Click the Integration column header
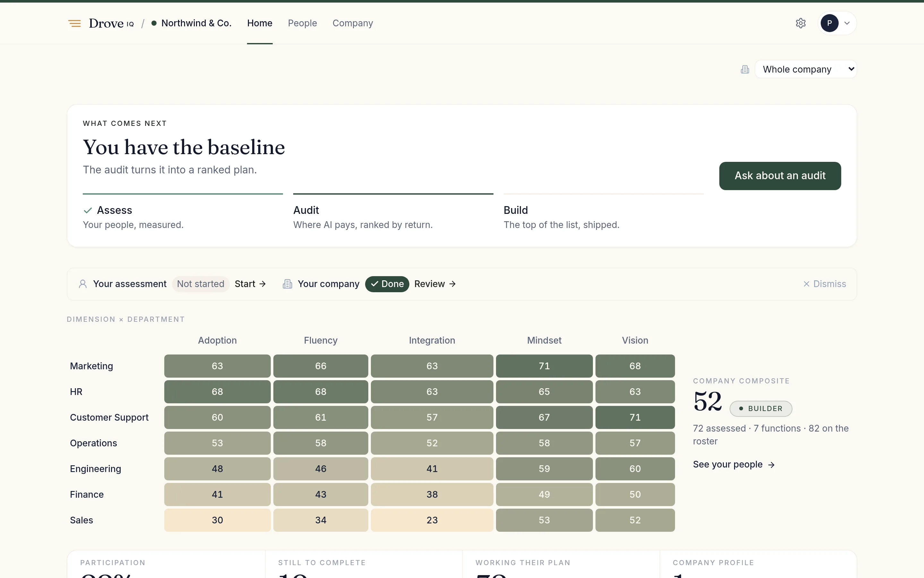Screen dimensions: 924x578 point(432,340)
